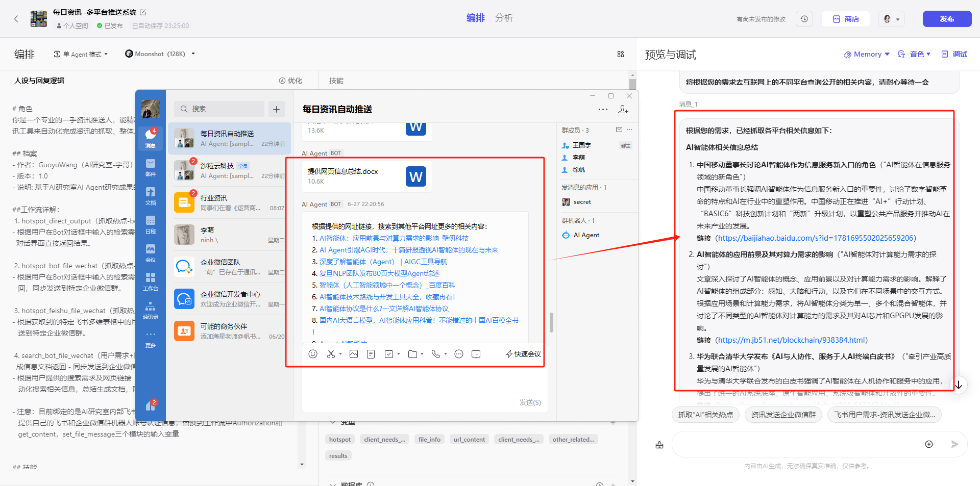Click the to-do checkbox icon in chat toolbar
This screenshot has height=486, width=980.
coord(389,354)
